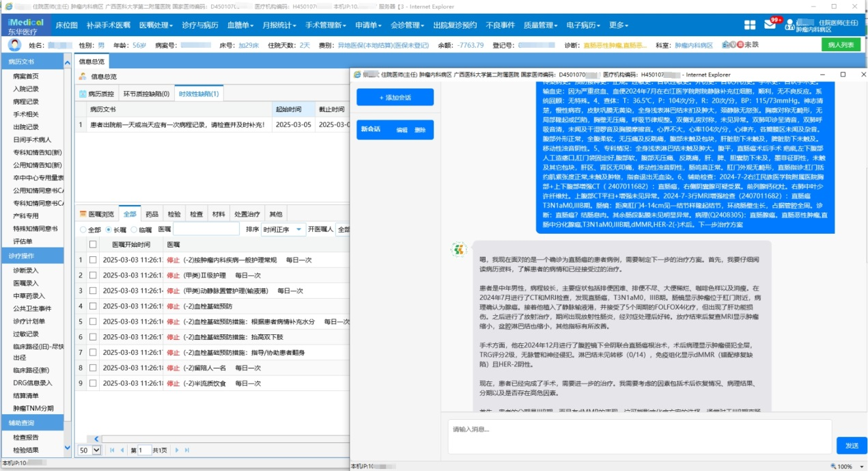This screenshot has height=471, width=868.
Task: Click the patient avatar icon beside 姓名
Action: (x=14, y=45)
